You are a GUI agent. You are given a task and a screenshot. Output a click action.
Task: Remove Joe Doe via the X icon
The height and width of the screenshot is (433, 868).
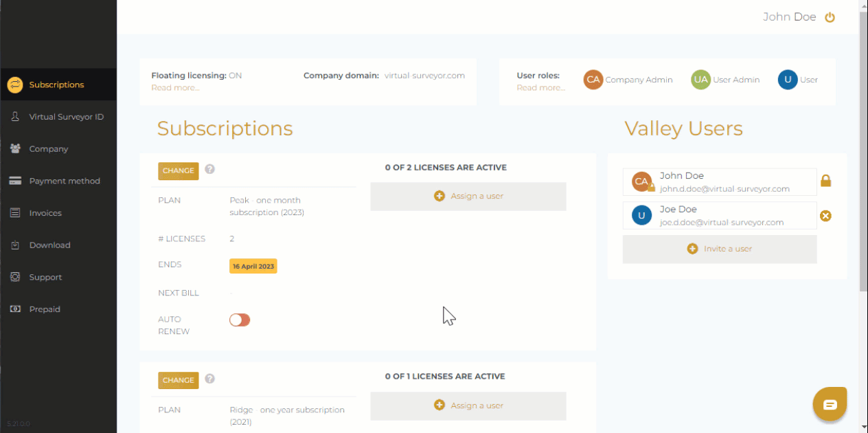pos(825,216)
